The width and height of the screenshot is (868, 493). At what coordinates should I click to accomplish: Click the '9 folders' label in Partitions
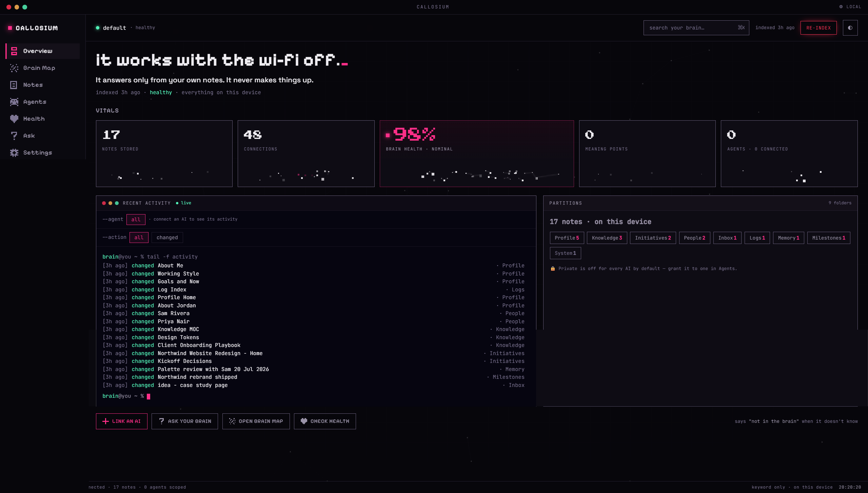(x=840, y=203)
